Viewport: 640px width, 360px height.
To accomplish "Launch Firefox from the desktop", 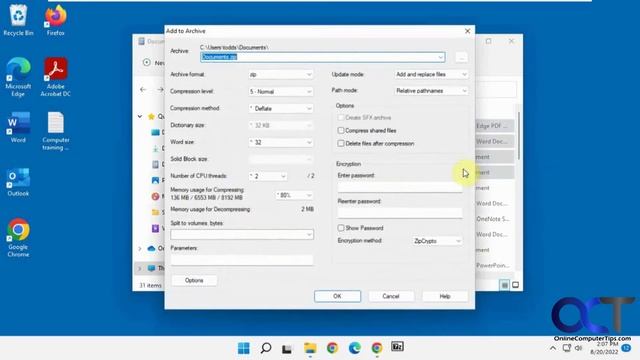I will tap(56, 20).
